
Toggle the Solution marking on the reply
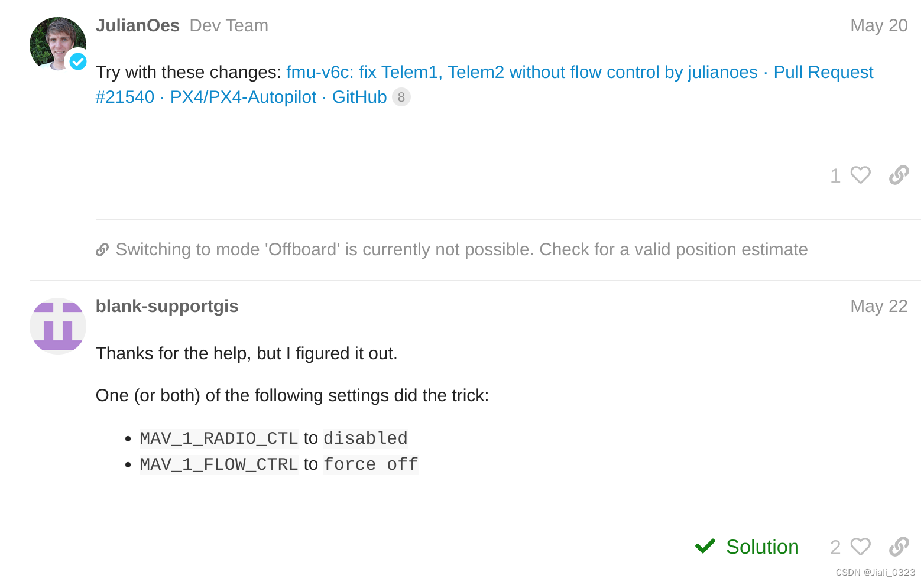click(x=762, y=547)
